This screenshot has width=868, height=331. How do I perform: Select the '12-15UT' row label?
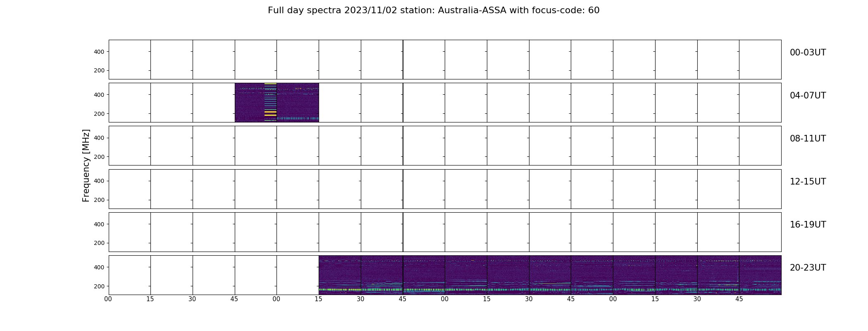(x=808, y=182)
